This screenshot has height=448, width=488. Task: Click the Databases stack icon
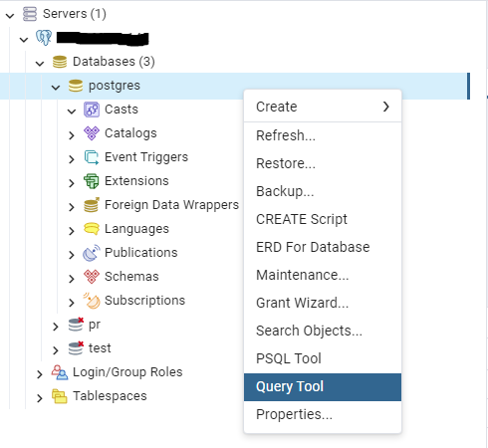coord(60,62)
